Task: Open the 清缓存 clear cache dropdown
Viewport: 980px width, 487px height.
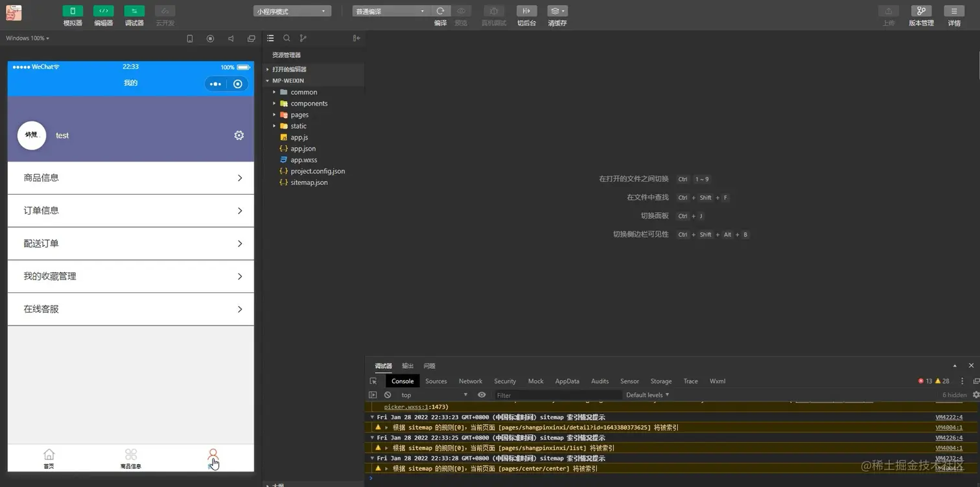Action: click(x=557, y=11)
